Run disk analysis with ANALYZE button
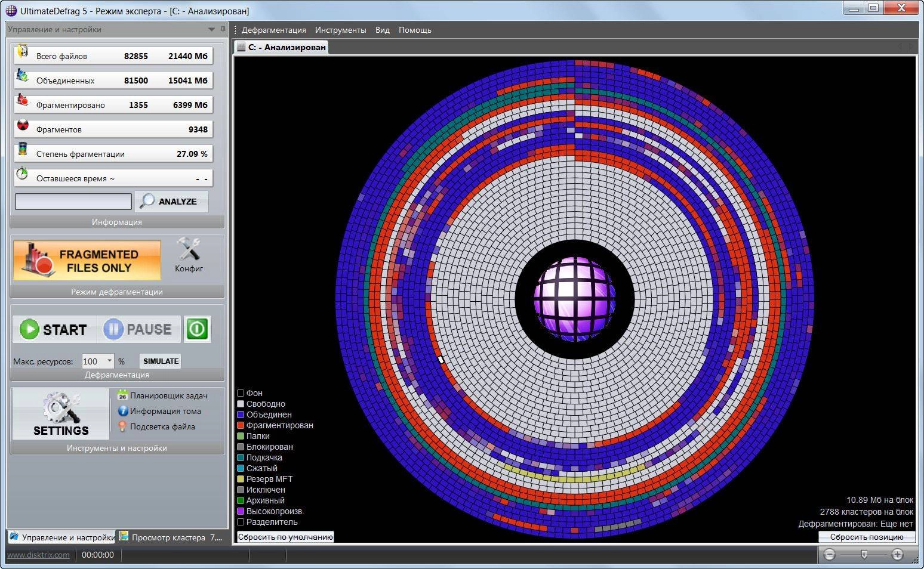Image resolution: width=924 pixels, height=569 pixels. tap(172, 202)
